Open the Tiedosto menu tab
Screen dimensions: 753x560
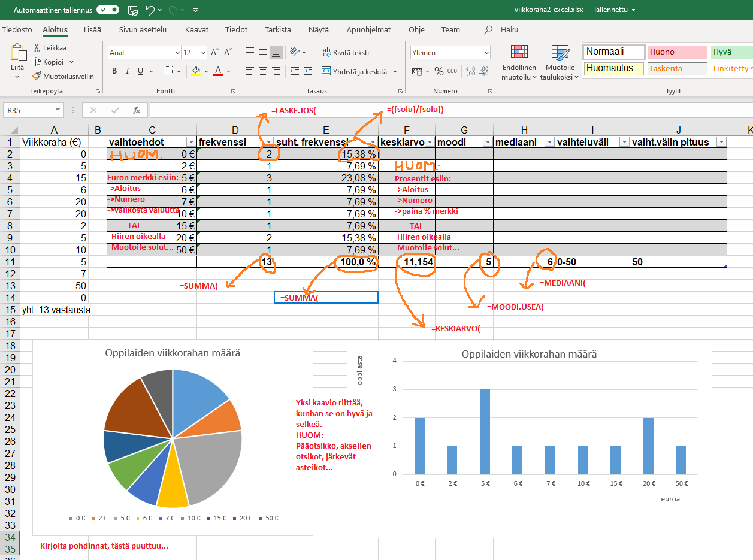17,29
